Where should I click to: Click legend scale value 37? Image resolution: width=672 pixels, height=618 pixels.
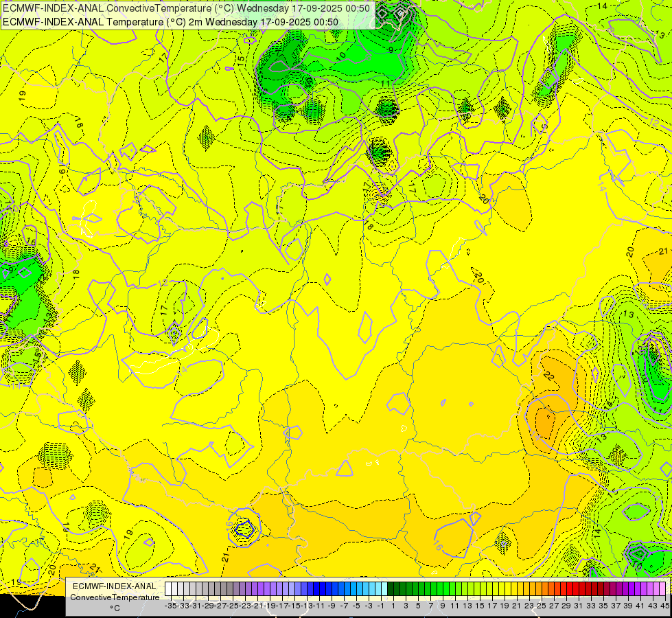616,606
